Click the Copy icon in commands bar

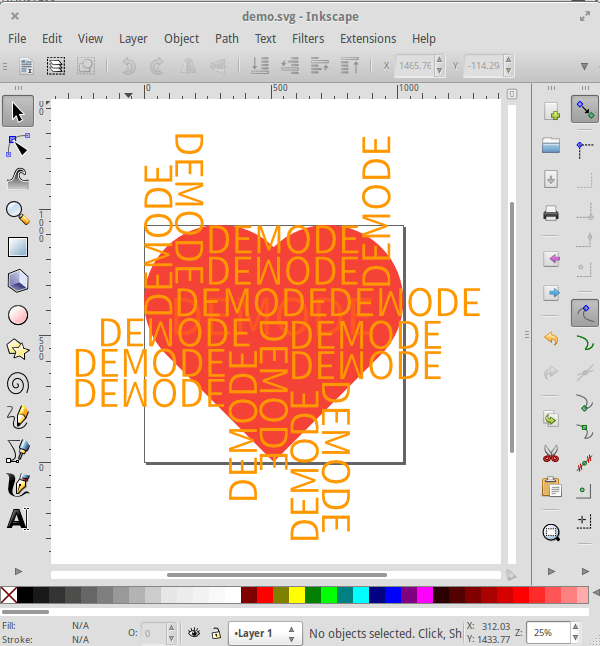point(551,419)
